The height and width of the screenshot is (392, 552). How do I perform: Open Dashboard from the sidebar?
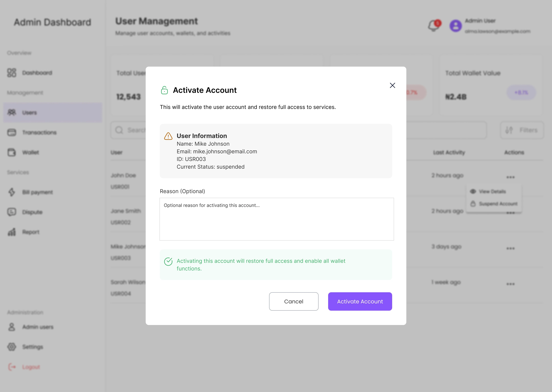click(37, 73)
